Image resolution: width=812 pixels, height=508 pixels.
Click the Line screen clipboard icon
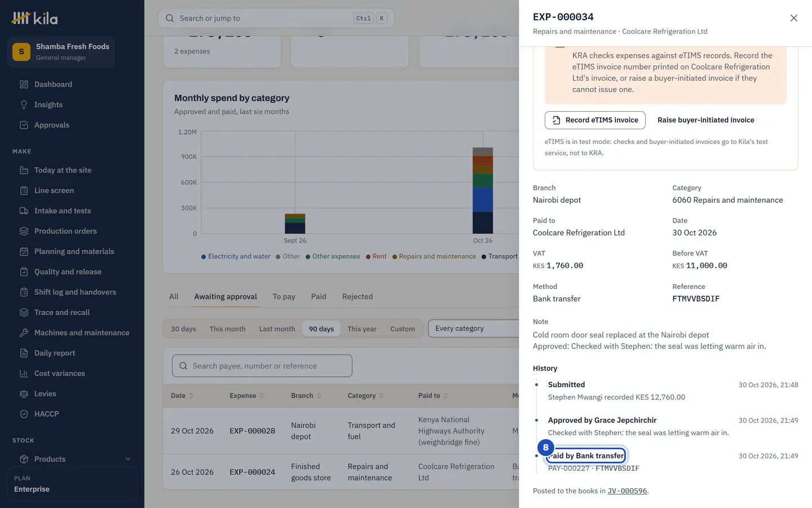point(24,191)
